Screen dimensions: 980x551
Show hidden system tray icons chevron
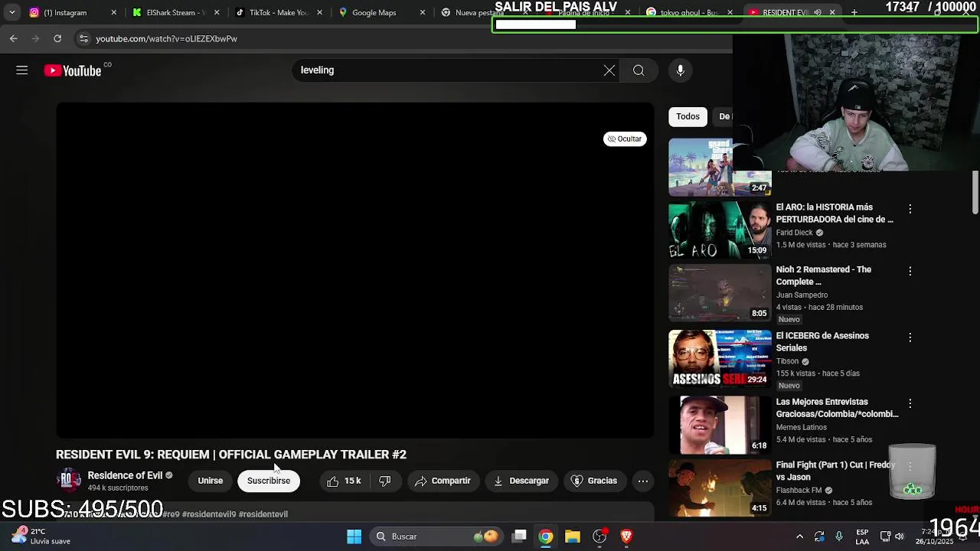(x=799, y=536)
